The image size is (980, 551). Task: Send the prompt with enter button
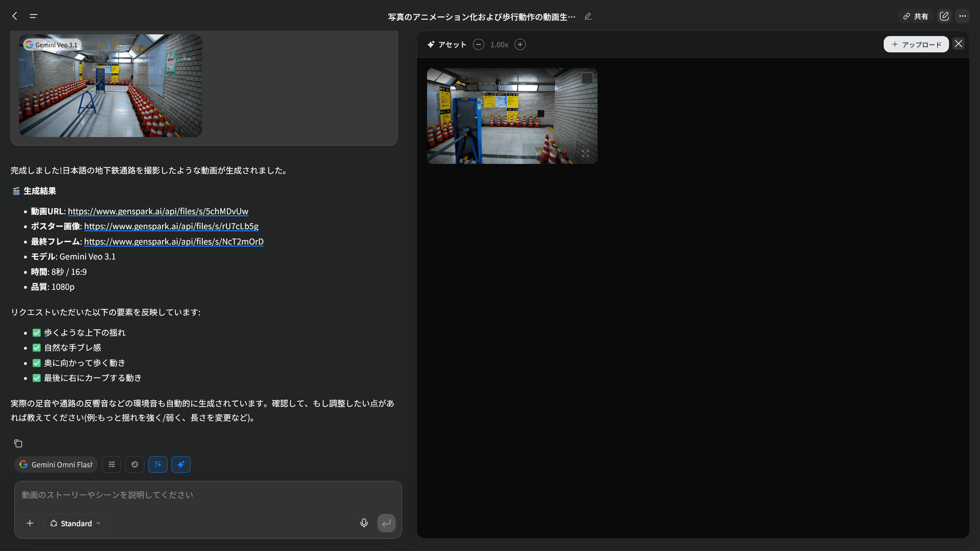[387, 523]
